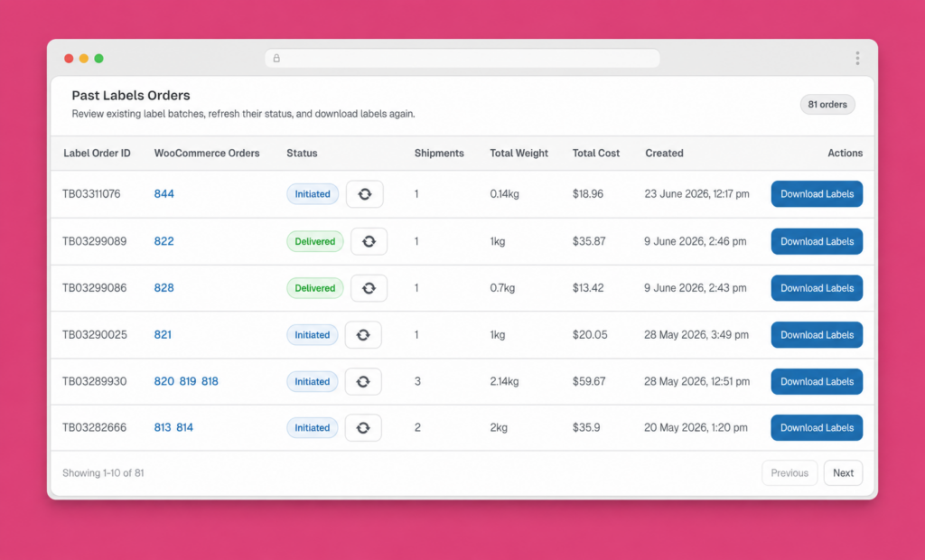
Task: Open WooCommerce order 820
Action: point(164,381)
